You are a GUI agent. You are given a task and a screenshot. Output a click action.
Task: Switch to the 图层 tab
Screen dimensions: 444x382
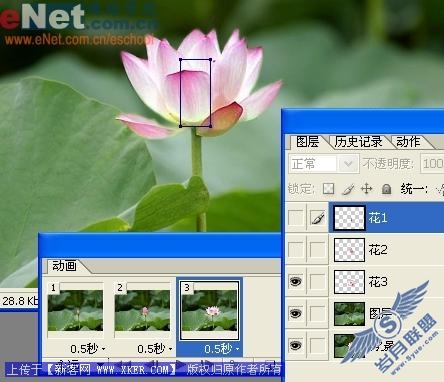point(307,142)
